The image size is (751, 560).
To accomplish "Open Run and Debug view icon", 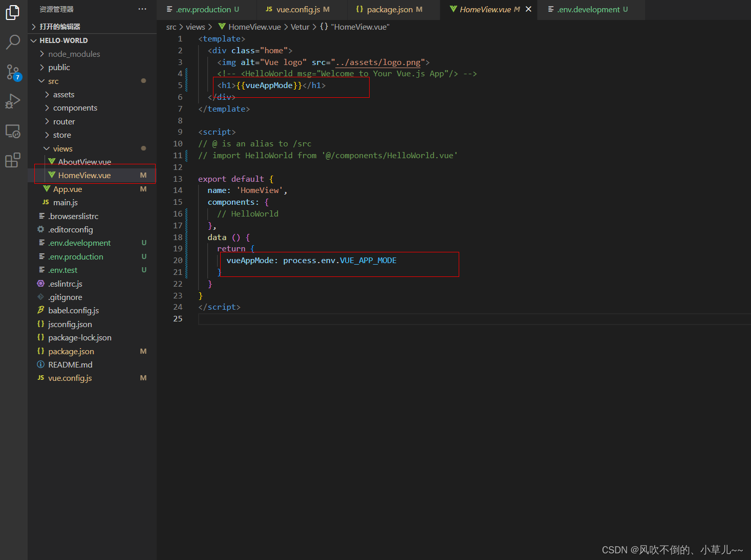I will point(12,101).
